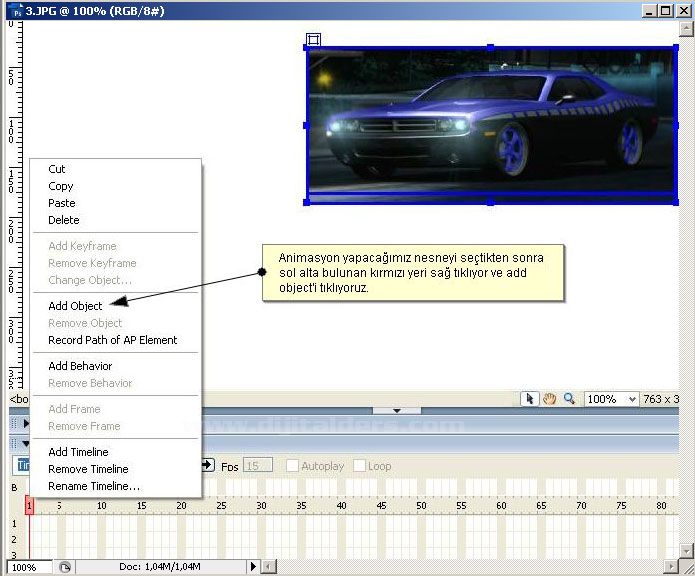
Task: Click the disabled Change Object… entry
Action: [x=90, y=280]
